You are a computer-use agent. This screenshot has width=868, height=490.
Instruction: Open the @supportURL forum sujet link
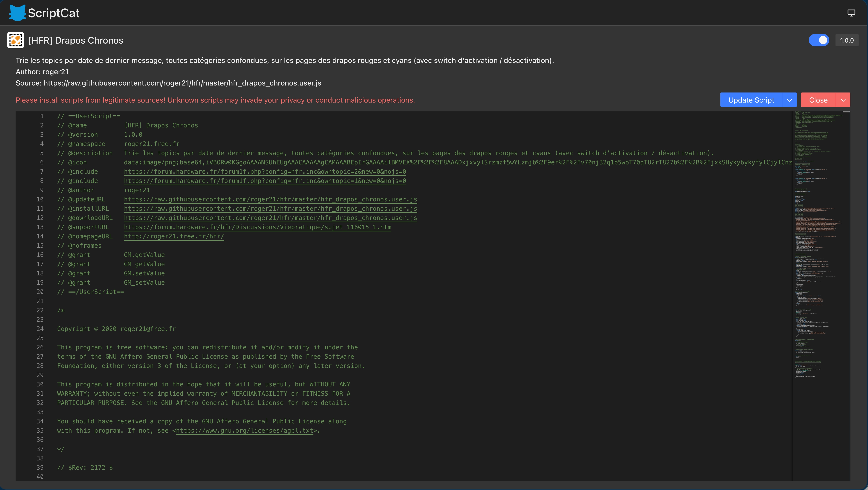coord(257,227)
